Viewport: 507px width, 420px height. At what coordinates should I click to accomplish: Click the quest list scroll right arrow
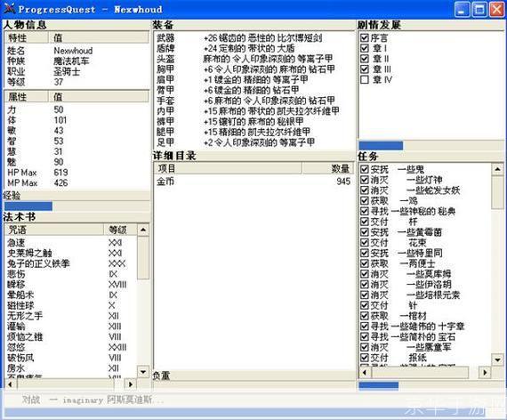[485, 373]
